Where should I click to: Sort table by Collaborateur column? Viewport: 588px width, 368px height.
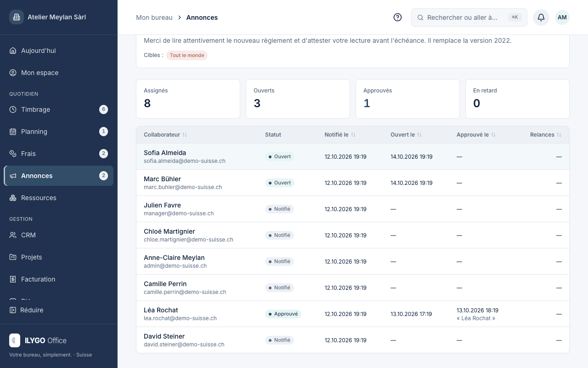165,135
